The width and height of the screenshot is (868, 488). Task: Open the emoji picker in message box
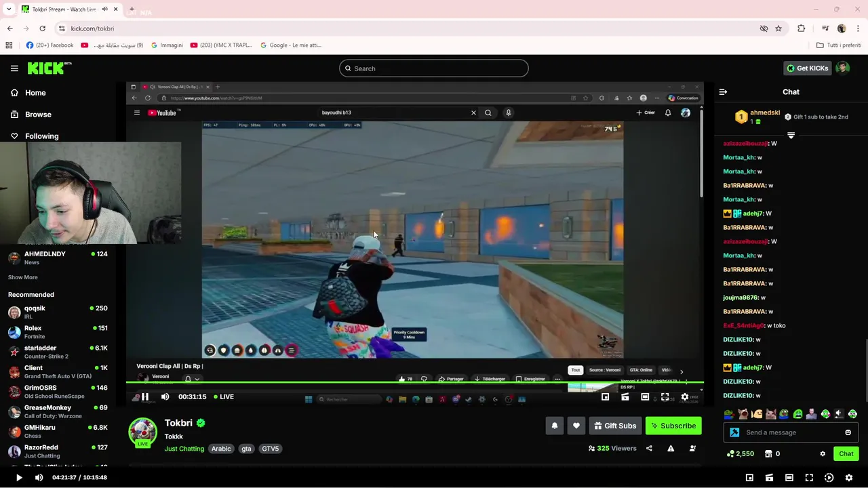(x=848, y=432)
